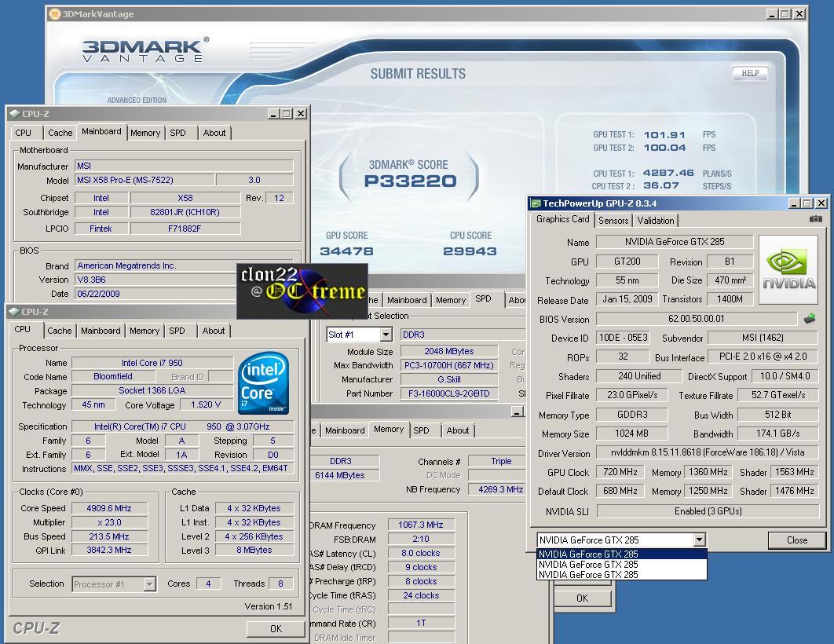
Task: Click the motherboard model MSI X58 Pro-E field
Action: click(144, 181)
